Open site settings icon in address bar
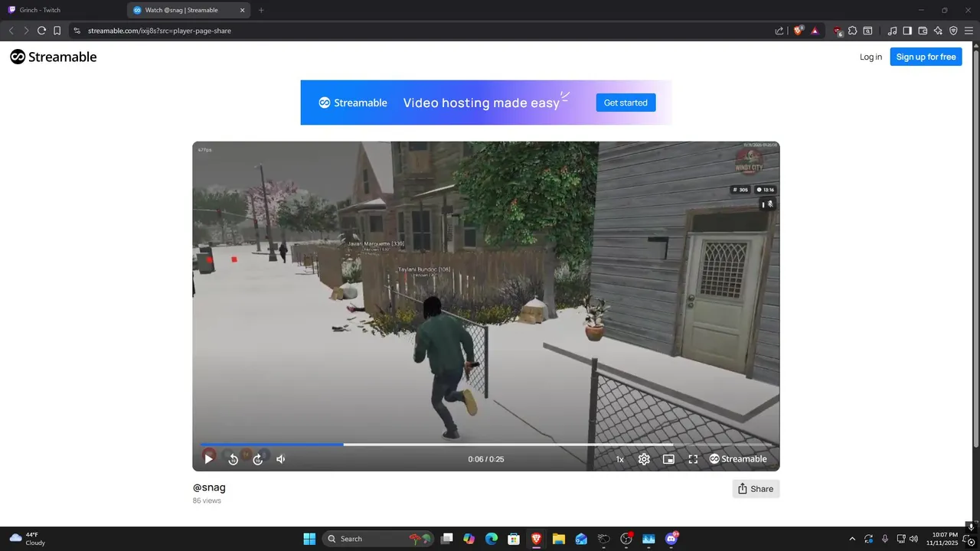 (77, 31)
